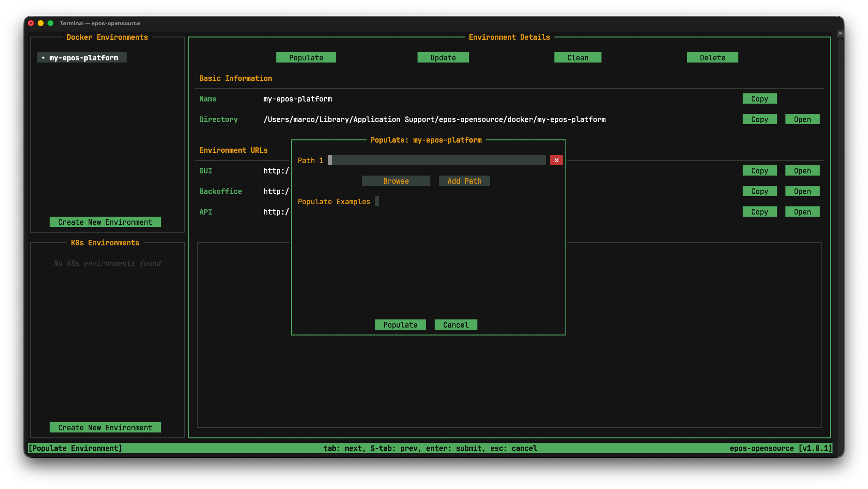Open the Backoffice URL

click(802, 191)
